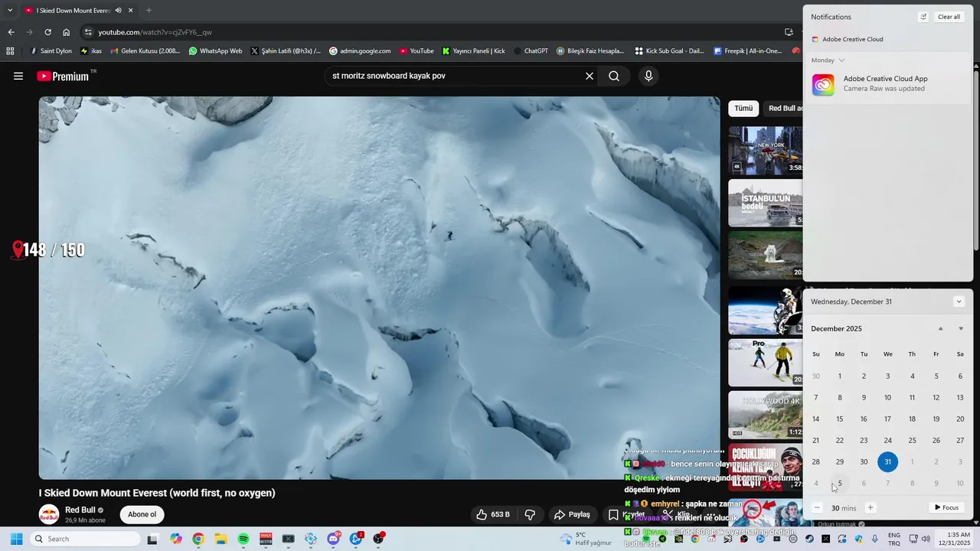Open the December 2025 month picker

(836, 329)
